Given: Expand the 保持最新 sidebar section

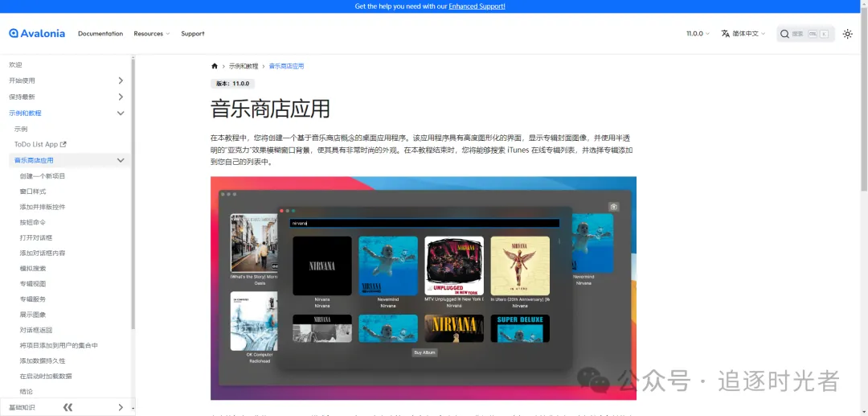Looking at the screenshot, I should coord(66,97).
